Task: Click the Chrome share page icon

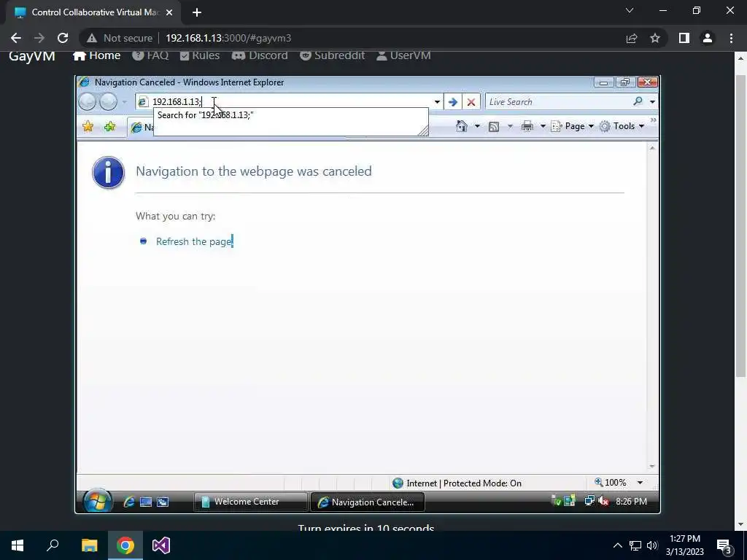Action: 632,38
